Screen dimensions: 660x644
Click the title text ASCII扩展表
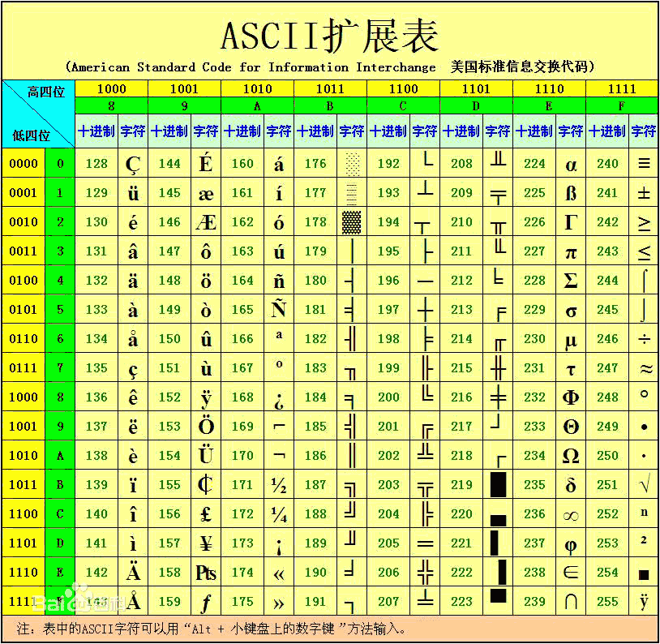329,32
